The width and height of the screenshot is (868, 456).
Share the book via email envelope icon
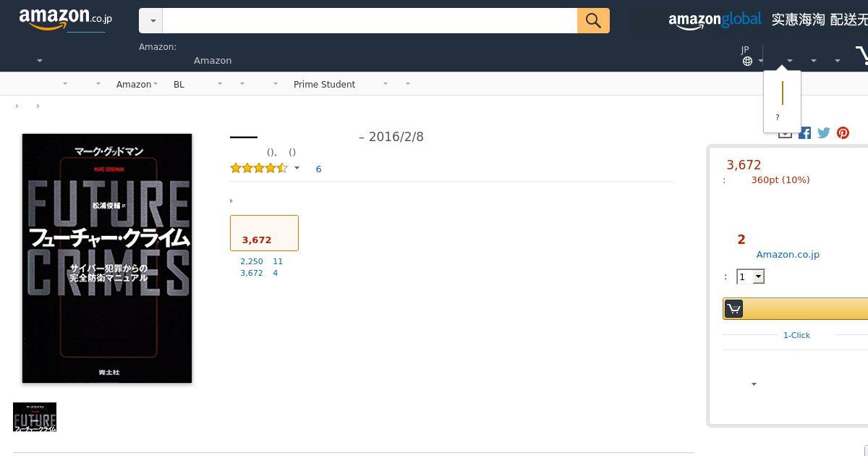click(785, 133)
